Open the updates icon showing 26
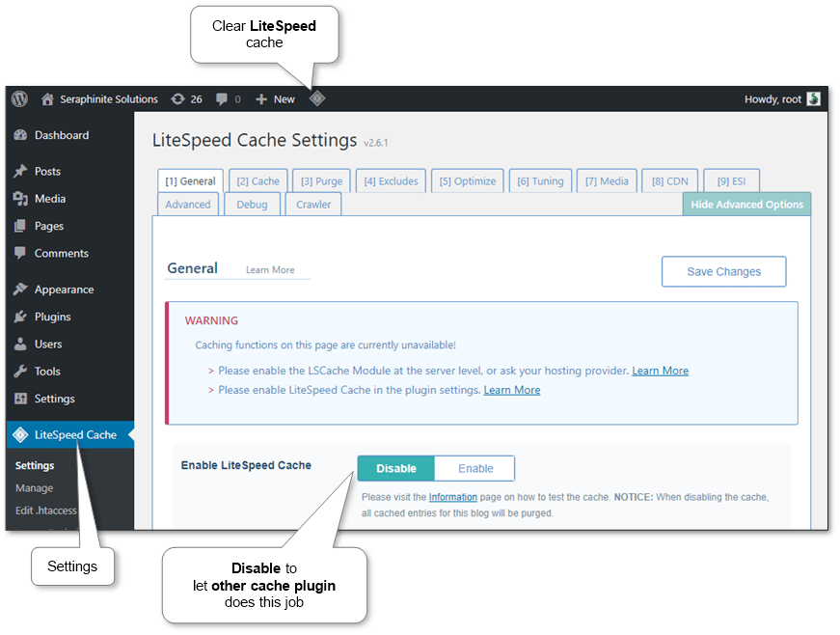The height and width of the screenshot is (635, 840). (x=177, y=99)
